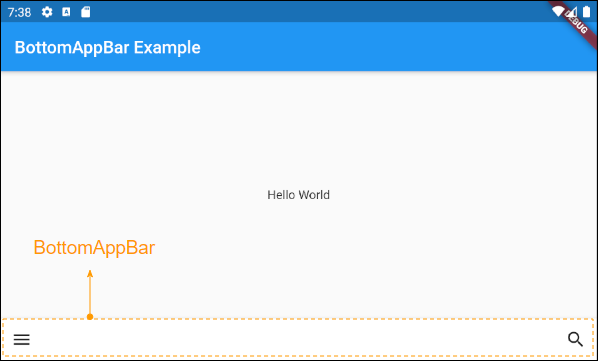Click the orange dot on dashed border
This screenshot has width=598, height=361.
[x=90, y=317]
